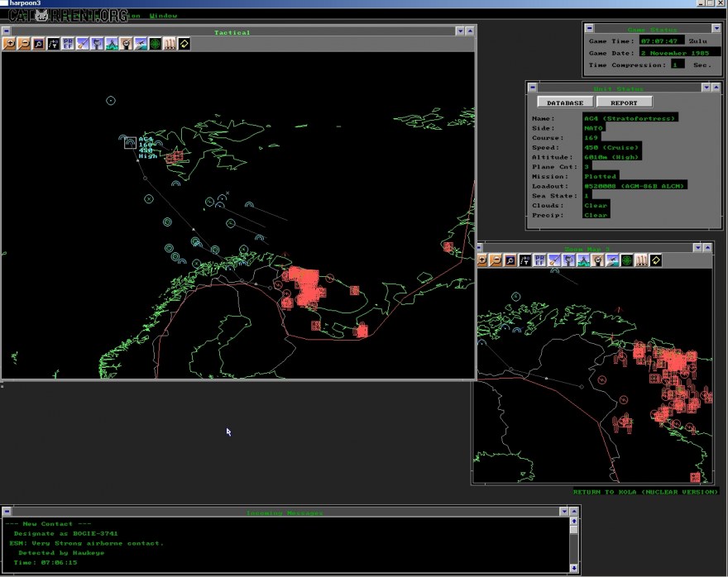Click the Altitude value 6010m (High)

pyautogui.click(x=612, y=157)
